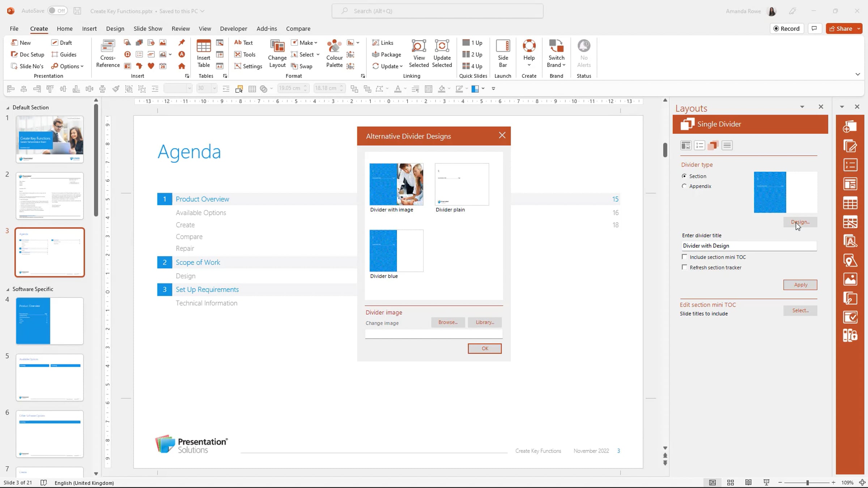Open the Slide Show ribbon tab

click(148, 29)
